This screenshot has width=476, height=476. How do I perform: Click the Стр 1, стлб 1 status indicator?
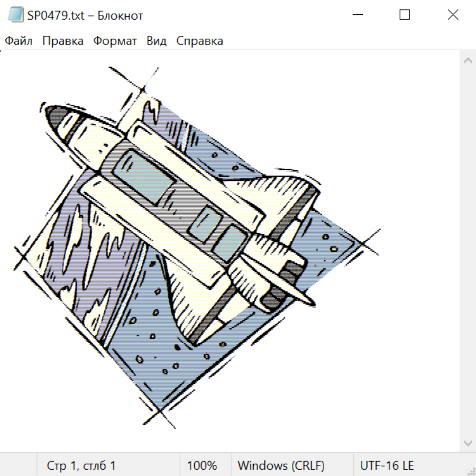(81, 466)
